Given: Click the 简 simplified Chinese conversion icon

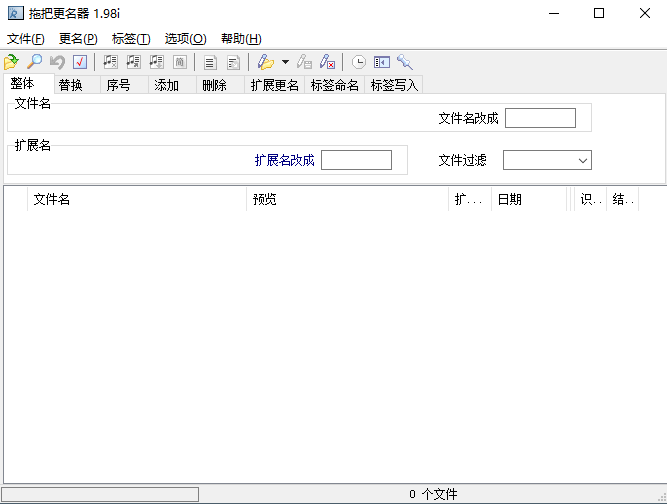Looking at the screenshot, I should 180,62.
